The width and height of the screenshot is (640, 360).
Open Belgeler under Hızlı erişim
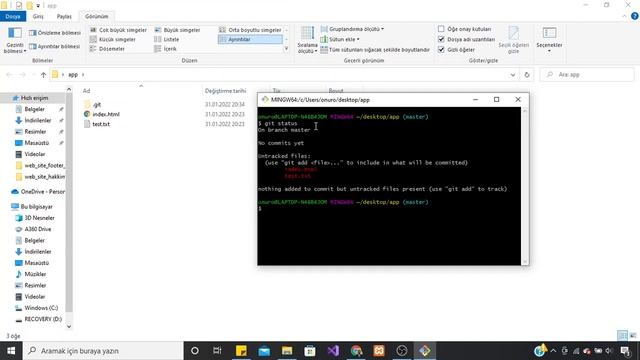coord(34,109)
